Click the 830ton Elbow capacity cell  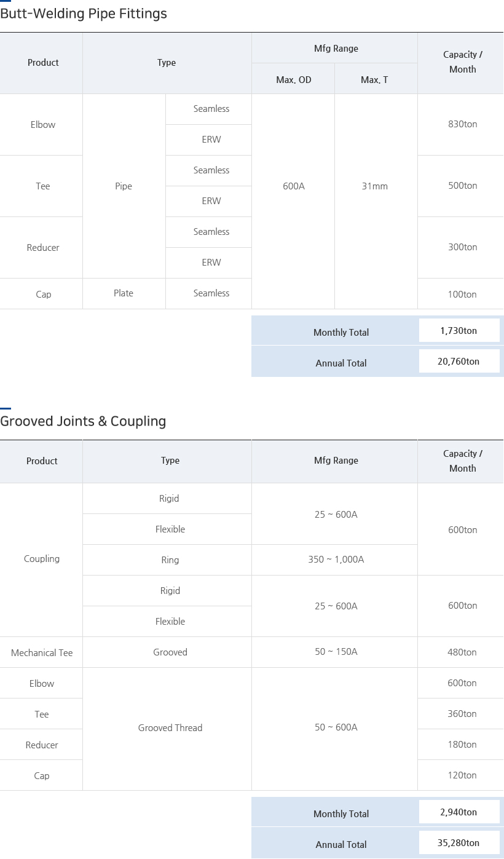coord(462,124)
